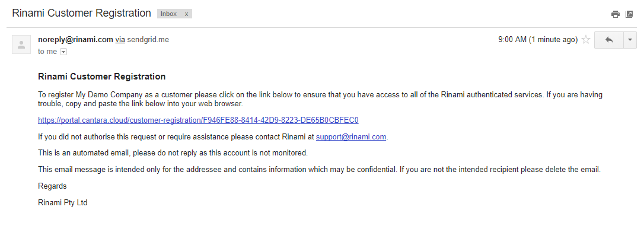Click the "to me" recipient text
The width and height of the screenshot is (644, 229).
[47, 52]
